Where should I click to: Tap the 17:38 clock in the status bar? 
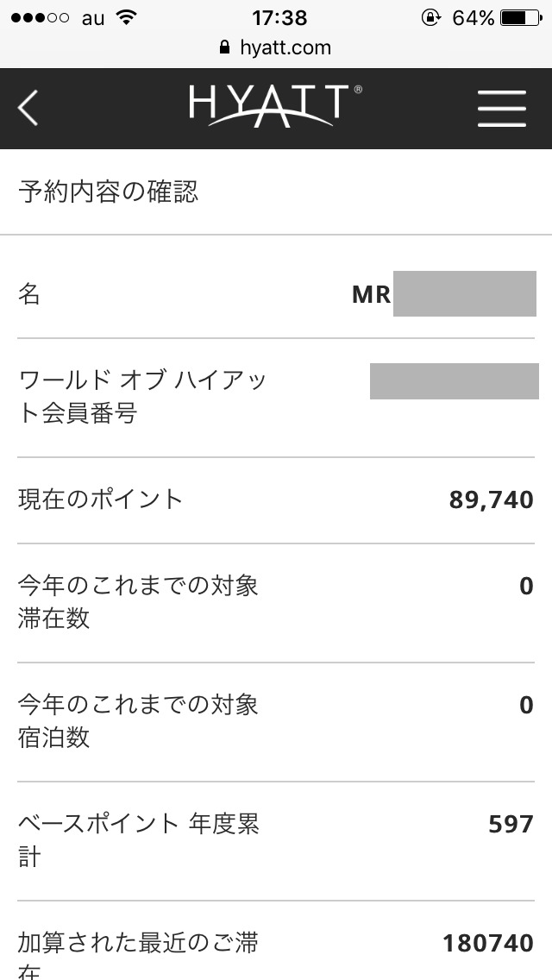pos(280,17)
